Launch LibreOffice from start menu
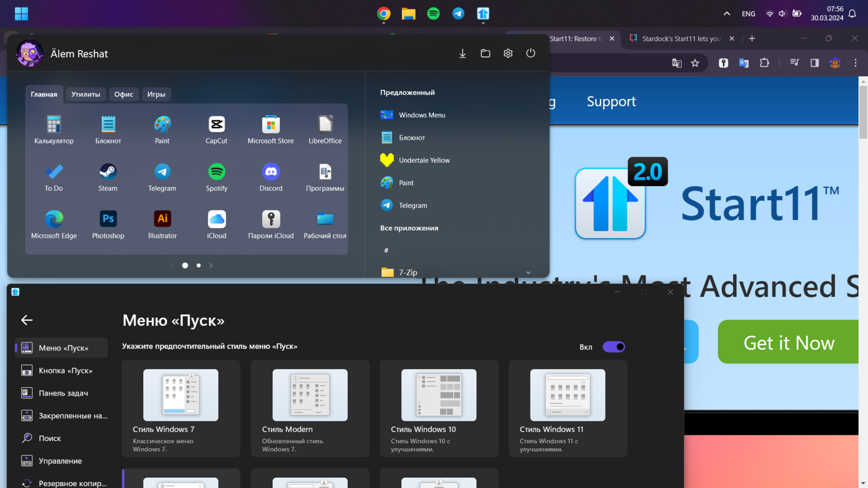This screenshot has width=868, height=488. [325, 130]
